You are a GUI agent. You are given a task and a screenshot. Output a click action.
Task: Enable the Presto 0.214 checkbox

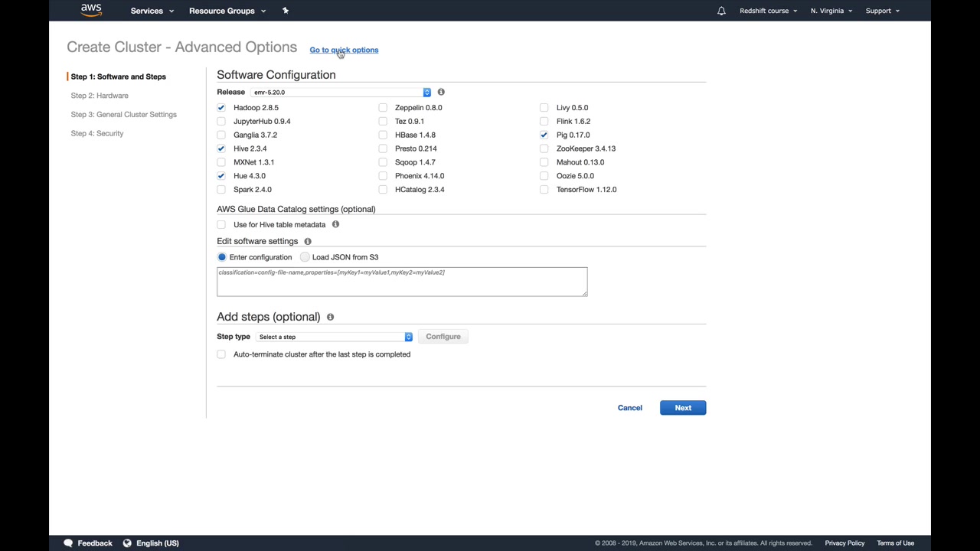tap(383, 148)
